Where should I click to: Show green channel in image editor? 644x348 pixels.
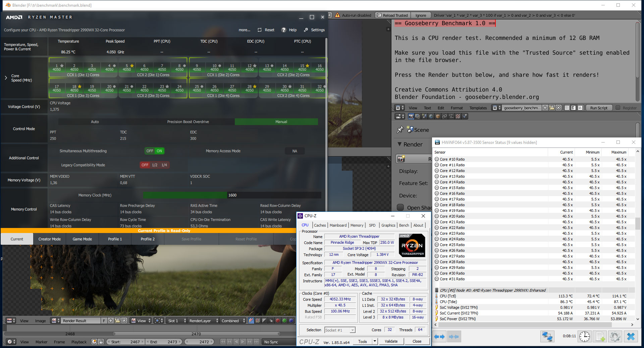(x=284, y=321)
